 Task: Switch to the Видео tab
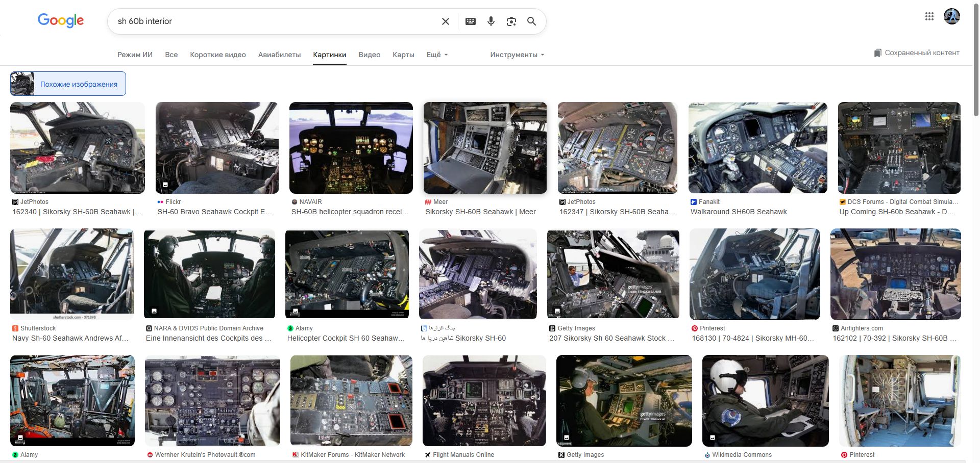pos(369,55)
